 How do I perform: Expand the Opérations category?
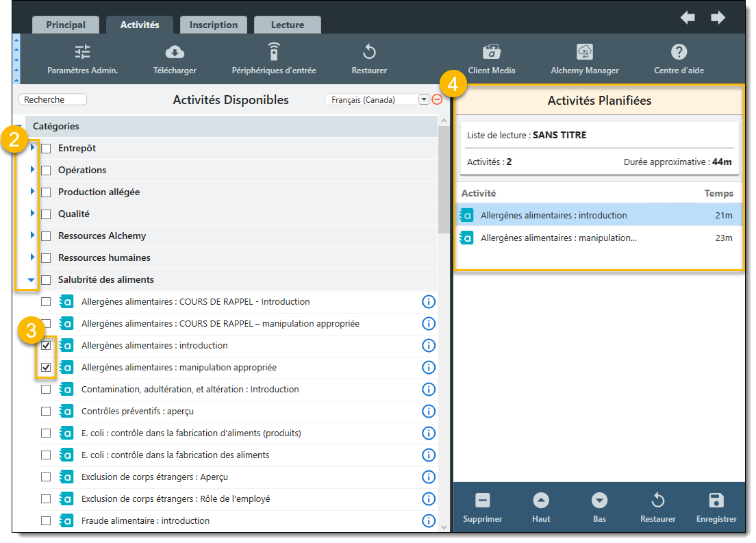(32, 170)
